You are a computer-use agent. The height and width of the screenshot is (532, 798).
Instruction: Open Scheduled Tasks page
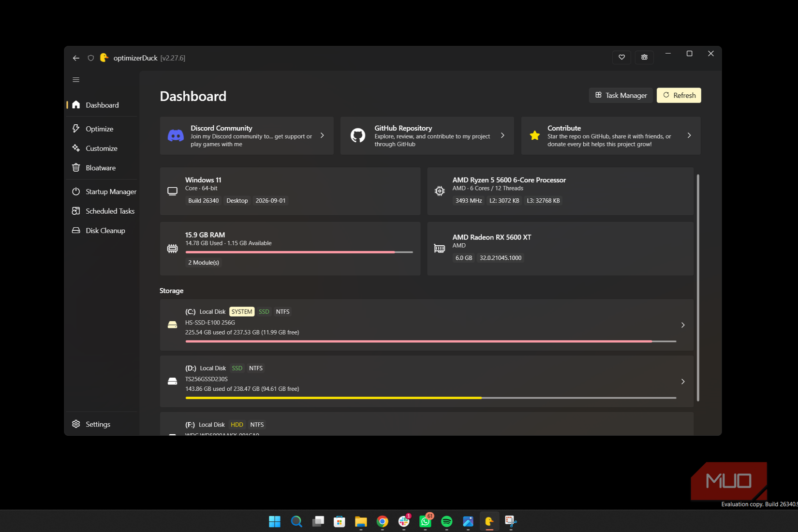102,211
